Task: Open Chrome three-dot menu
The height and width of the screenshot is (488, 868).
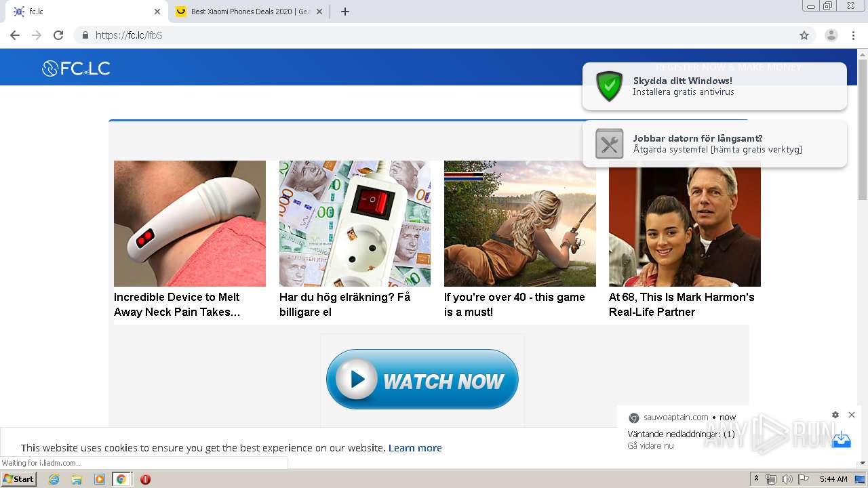Action: tap(852, 35)
